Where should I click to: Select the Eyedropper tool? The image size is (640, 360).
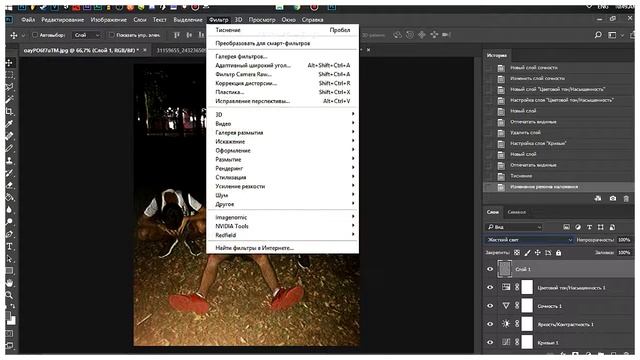9,124
